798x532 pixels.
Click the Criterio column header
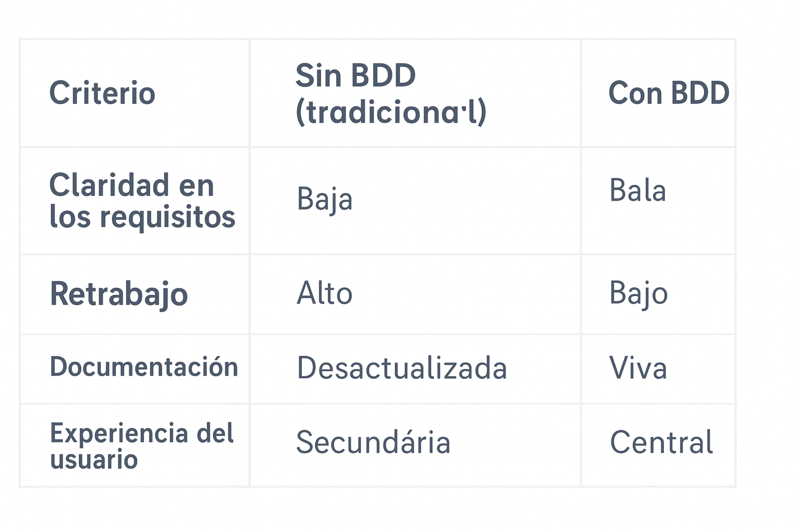click(102, 94)
